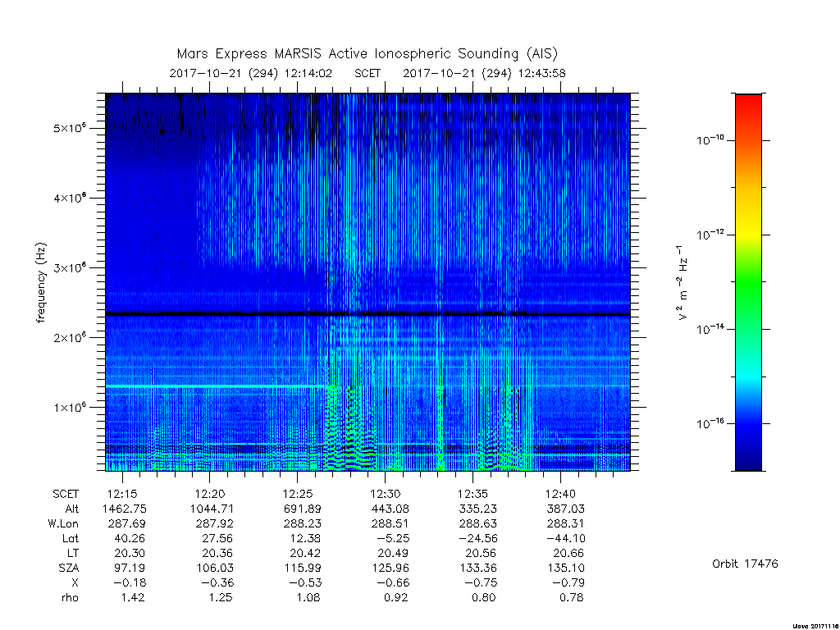Click the 3×10⁶ frequency tick label

click(x=69, y=267)
